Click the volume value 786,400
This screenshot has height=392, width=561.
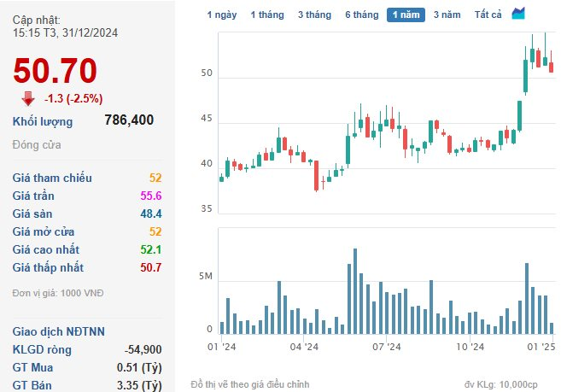coord(129,120)
